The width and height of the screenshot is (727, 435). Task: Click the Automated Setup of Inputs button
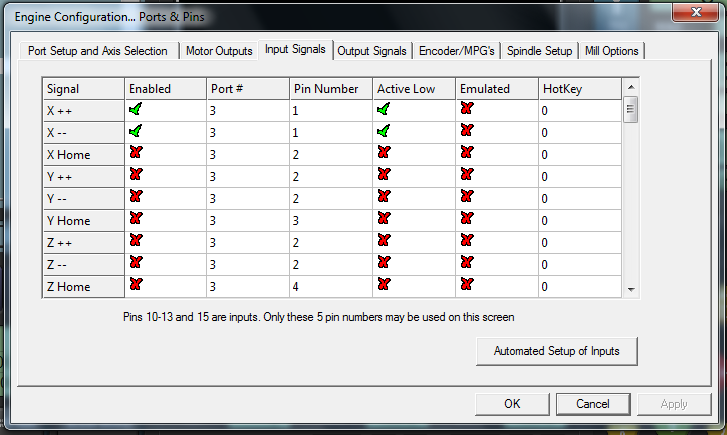557,351
